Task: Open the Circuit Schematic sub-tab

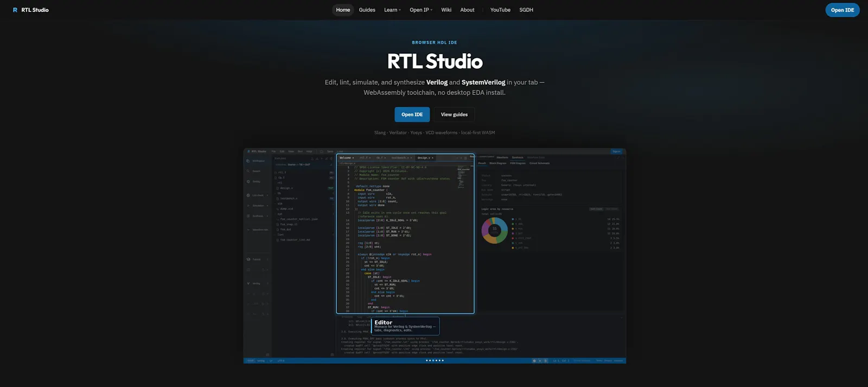Action: pyautogui.click(x=540, y=163)
